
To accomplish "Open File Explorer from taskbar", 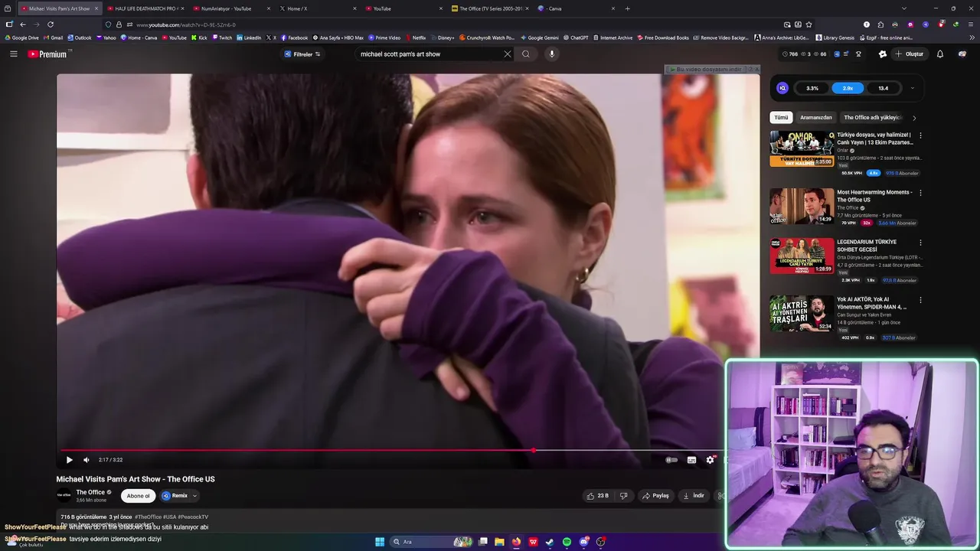I will click(x=499, y=542).
